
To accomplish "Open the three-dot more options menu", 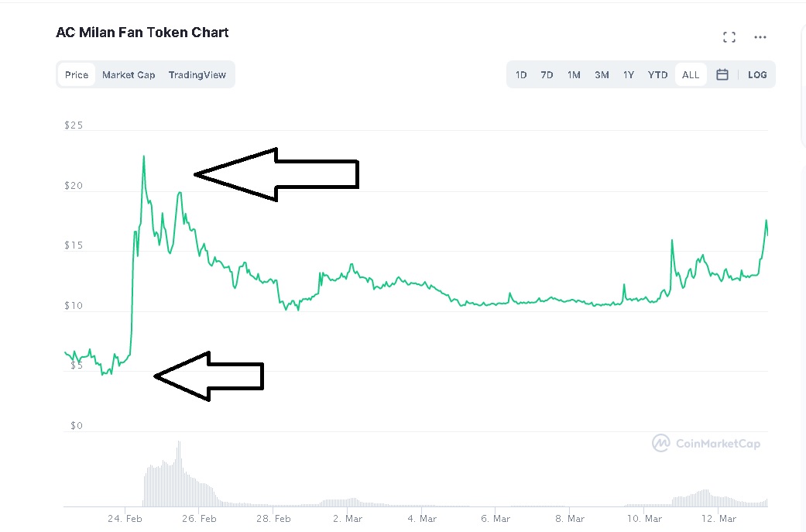I will pos(760,37).
